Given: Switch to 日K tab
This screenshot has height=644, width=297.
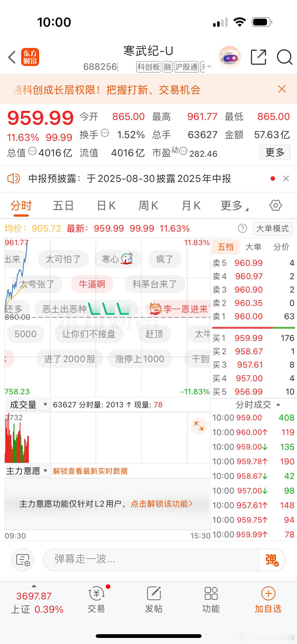Looking at the screenshot, I should pos(106,206).
